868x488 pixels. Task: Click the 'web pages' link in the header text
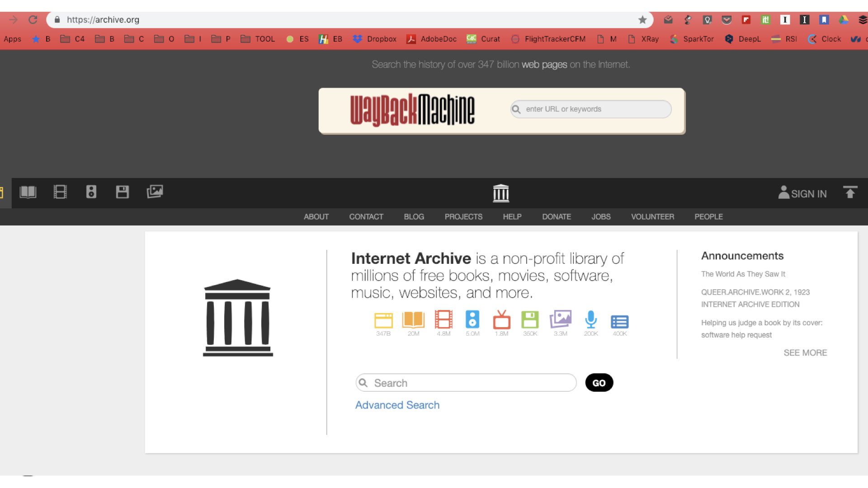point(544,65)
